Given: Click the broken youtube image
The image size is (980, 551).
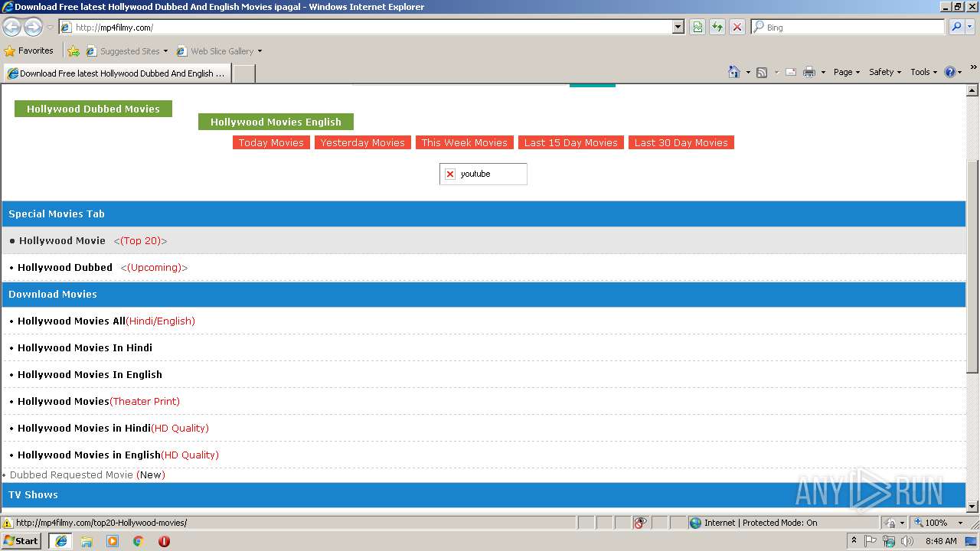Looking at the screenshot, I should tap(483, 174).
